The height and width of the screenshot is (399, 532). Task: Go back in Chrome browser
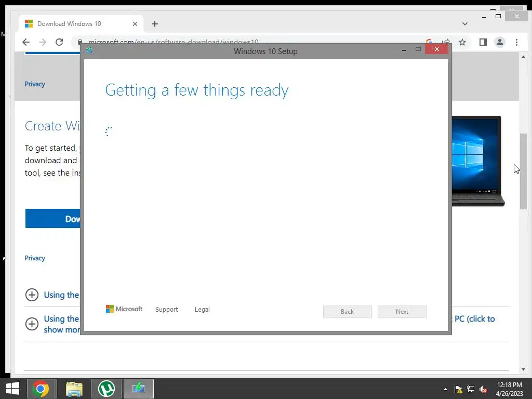(26, 42)
